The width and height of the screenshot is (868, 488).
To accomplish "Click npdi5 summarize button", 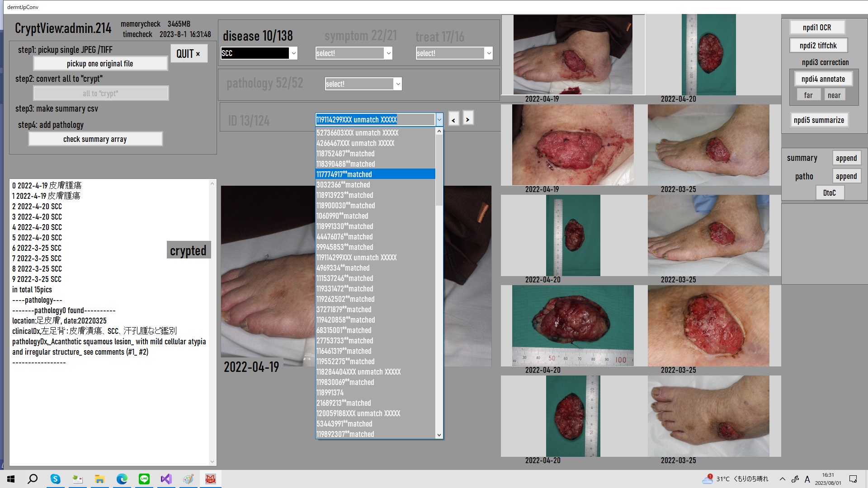I will click(819, 120).
